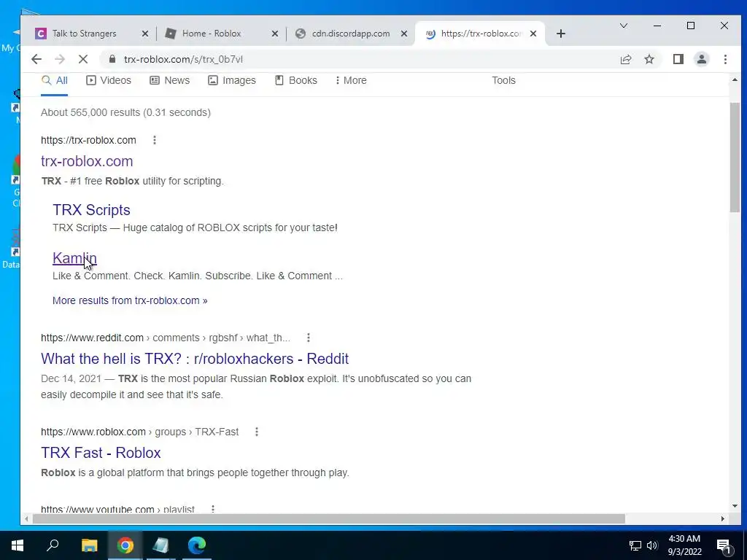Image resolution: width=747 pixels, height=560 pixels.
Task: Open Chrome's three-dot menu
Action: tap(725, 59)
